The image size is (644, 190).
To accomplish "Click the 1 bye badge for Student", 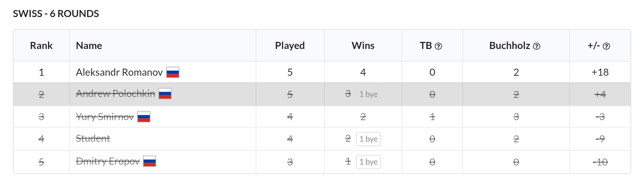I will coord(368,139).
